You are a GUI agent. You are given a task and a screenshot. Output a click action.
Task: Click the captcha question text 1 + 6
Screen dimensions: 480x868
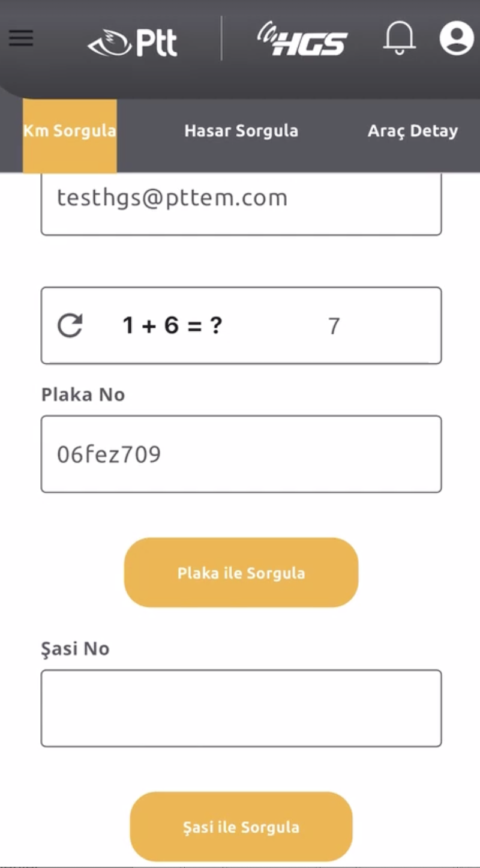172,325
